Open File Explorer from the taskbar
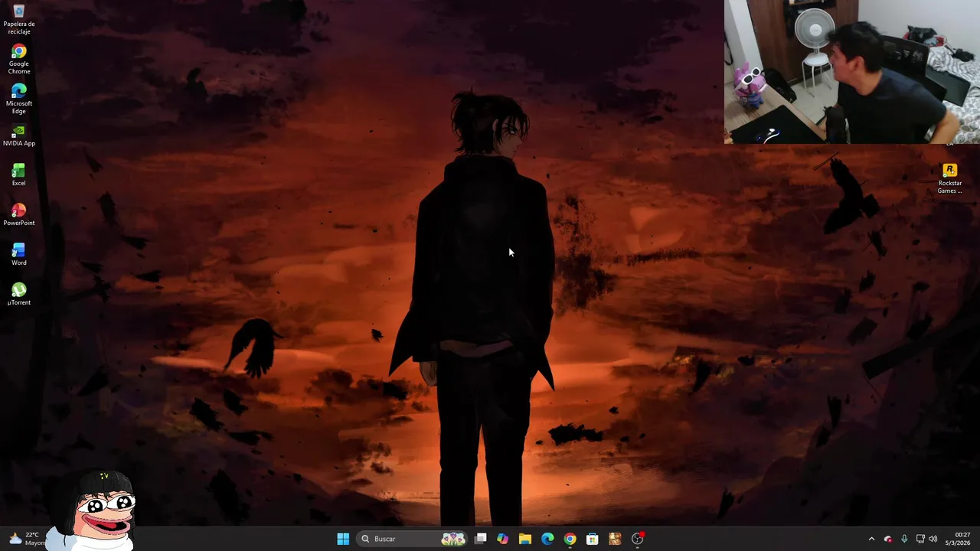This screenshot has height=551, width=980. [525, 539]
